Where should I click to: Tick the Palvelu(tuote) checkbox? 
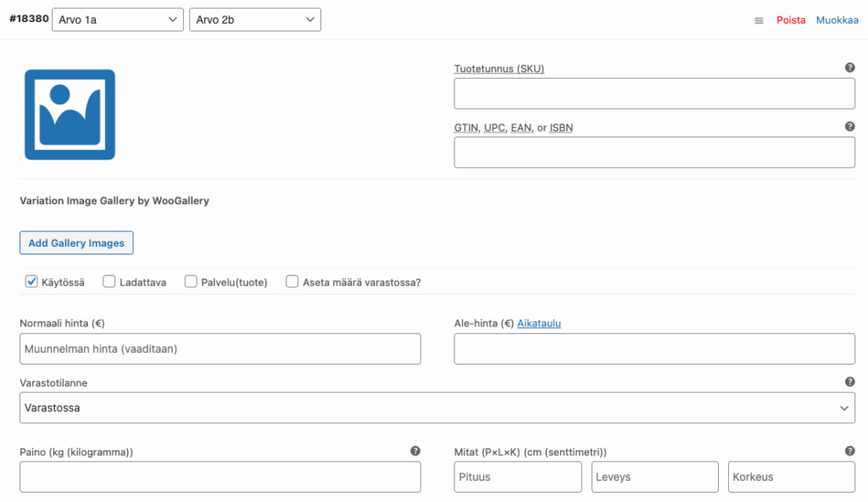coord(191,282)
